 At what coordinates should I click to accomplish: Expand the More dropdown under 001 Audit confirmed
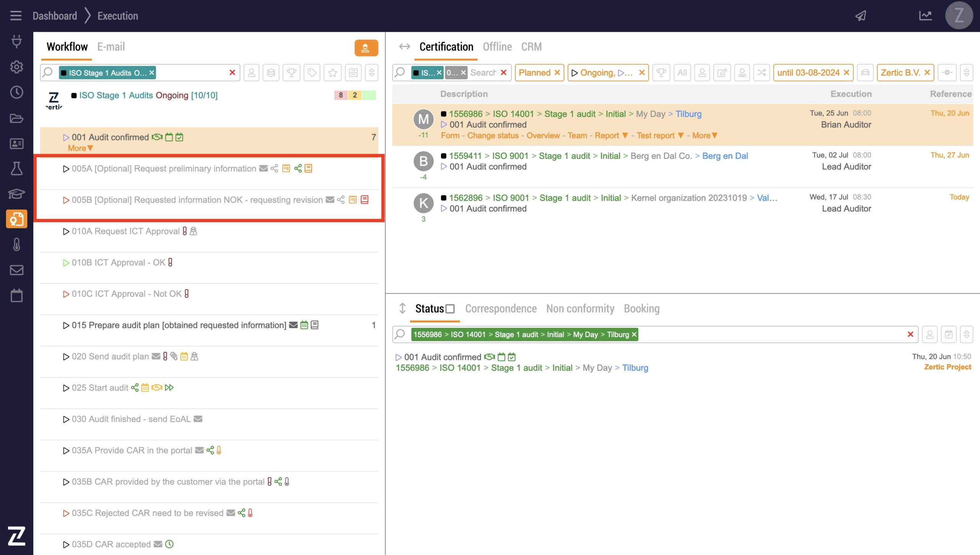(80, 148)
